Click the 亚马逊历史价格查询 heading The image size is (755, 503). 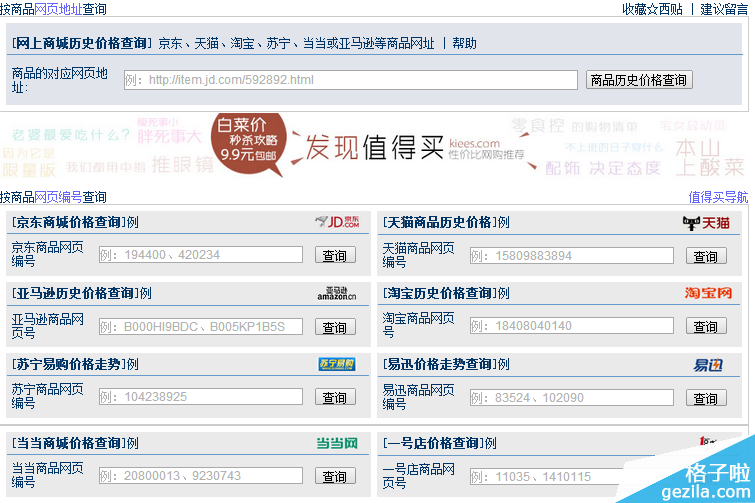coord(76,293)
